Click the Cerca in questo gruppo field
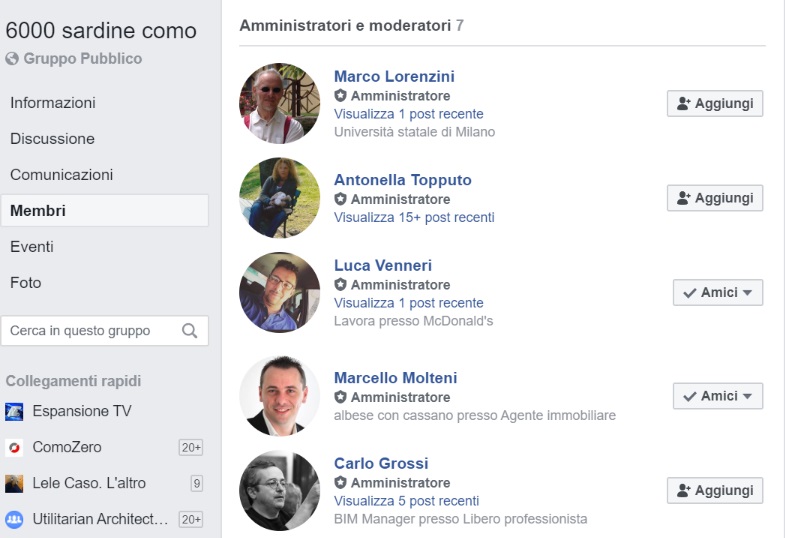Screen dimensions: 785x538 [105, 331]
